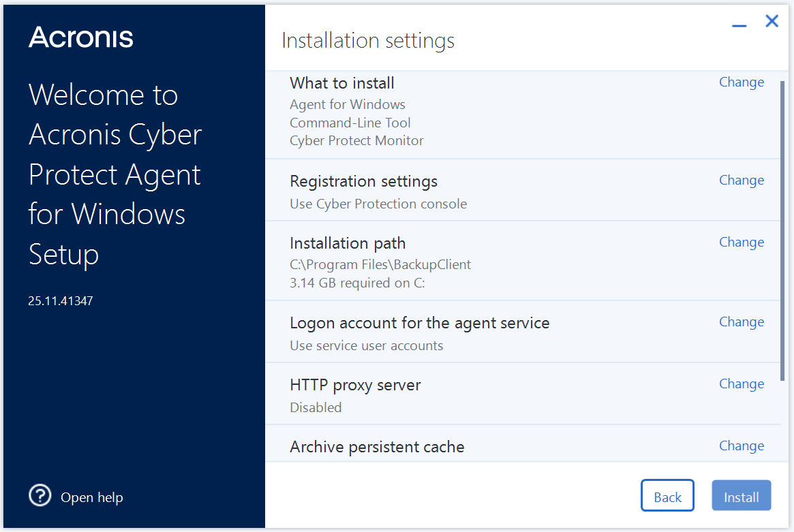
Task: Select the Logon account section heading
Action: click(x=419, y=323)
